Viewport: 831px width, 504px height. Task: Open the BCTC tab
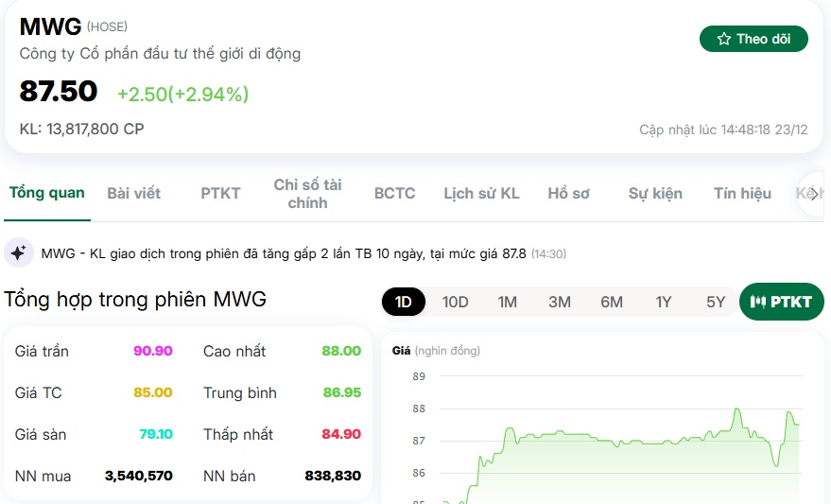click(x=394, y=193)
